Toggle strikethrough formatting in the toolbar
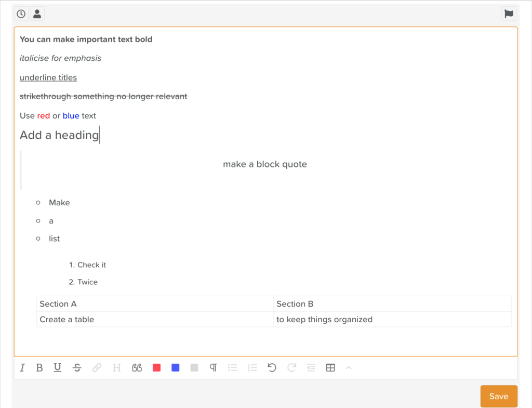This screenshot has width=532, height=408. [77, 368]
